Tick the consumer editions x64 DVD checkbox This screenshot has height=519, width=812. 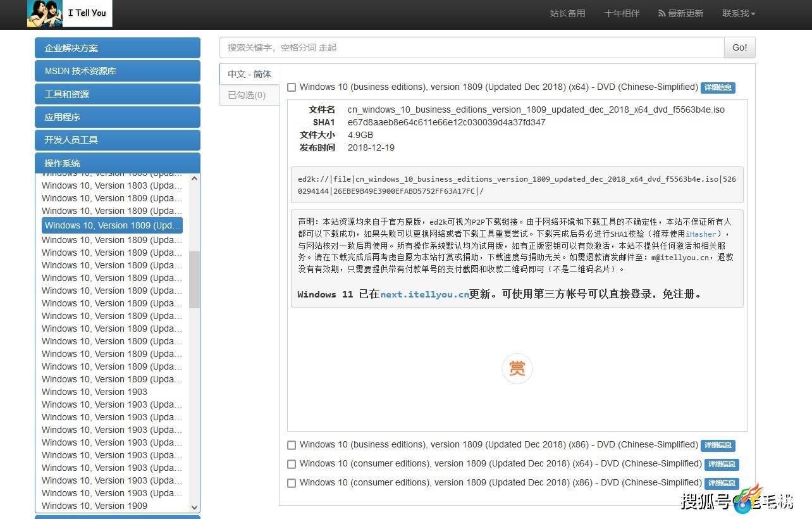(x=292, y=464)
